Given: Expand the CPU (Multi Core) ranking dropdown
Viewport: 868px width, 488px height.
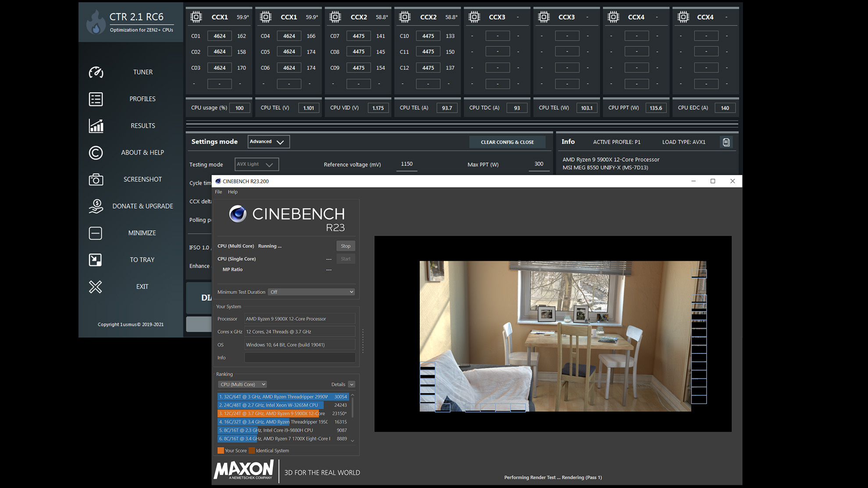Looking at the screenshot, I should tap(242, 384).
